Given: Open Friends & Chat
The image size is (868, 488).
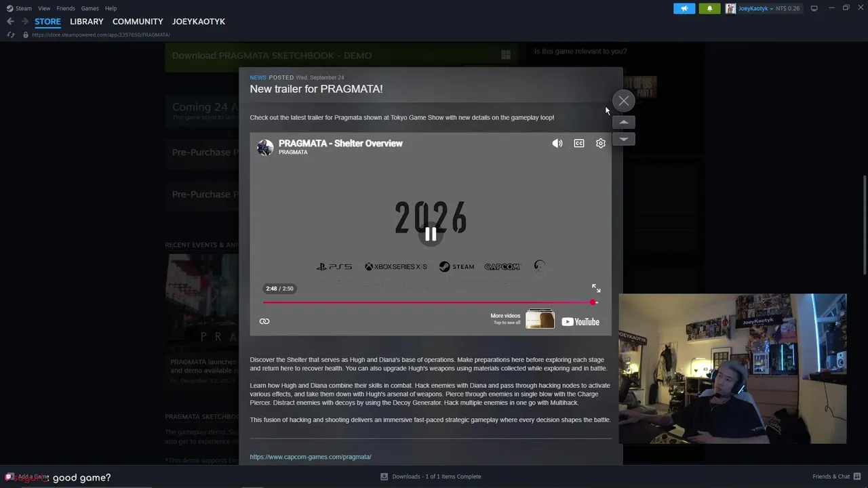Looking at the screenshot, I should tap(835, 476).
